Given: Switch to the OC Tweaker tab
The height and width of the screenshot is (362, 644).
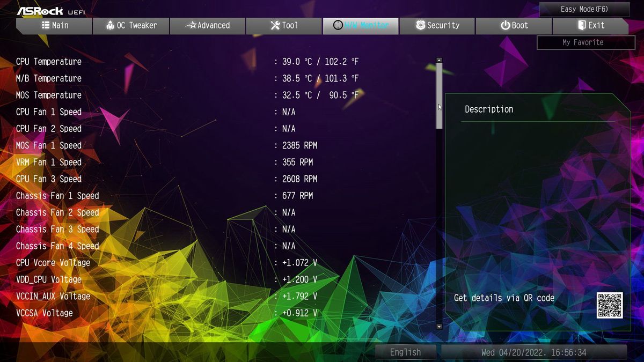Looking at the screenshot, I should click(x=131, y=26).
